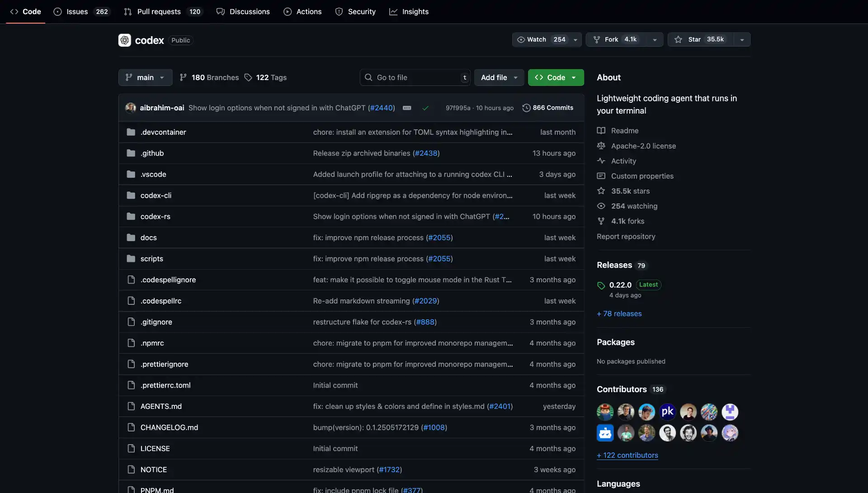
Task: Click the codex-rs folder icon
Action: point(131,216)
